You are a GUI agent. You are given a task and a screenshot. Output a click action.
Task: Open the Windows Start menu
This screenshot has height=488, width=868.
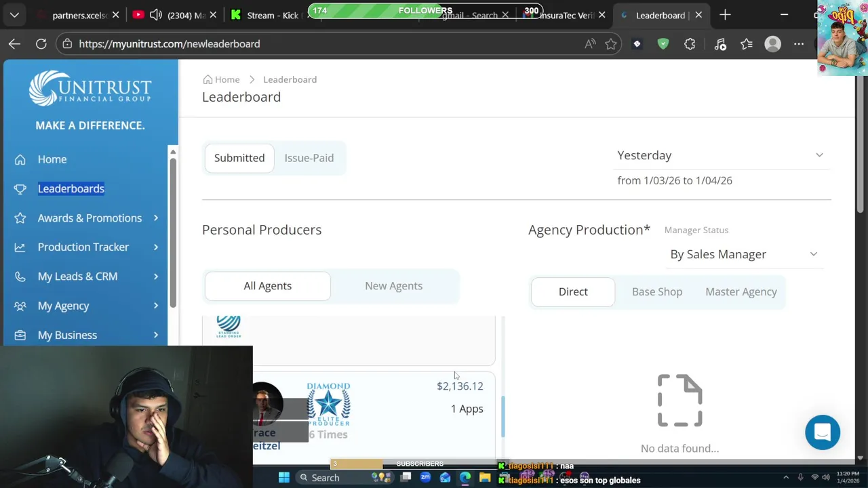click(x=283, y=478)
